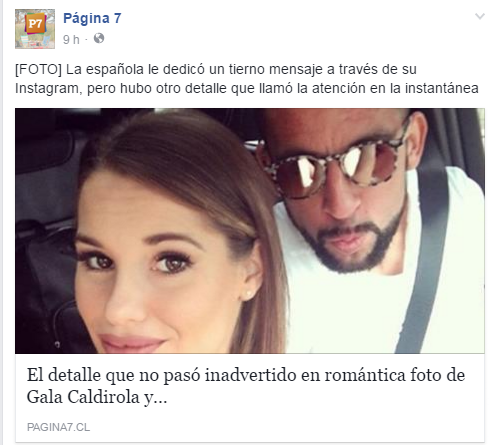Click the globe public-audience icon
This screenshot has width=495, height=445.
99,39
